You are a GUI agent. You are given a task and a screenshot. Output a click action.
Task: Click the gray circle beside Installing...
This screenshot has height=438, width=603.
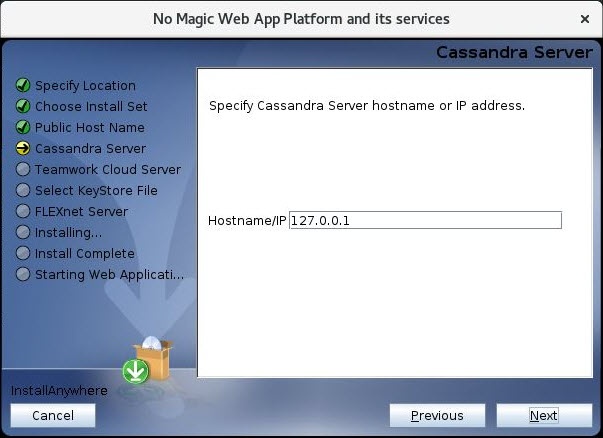tap(23, 232)
